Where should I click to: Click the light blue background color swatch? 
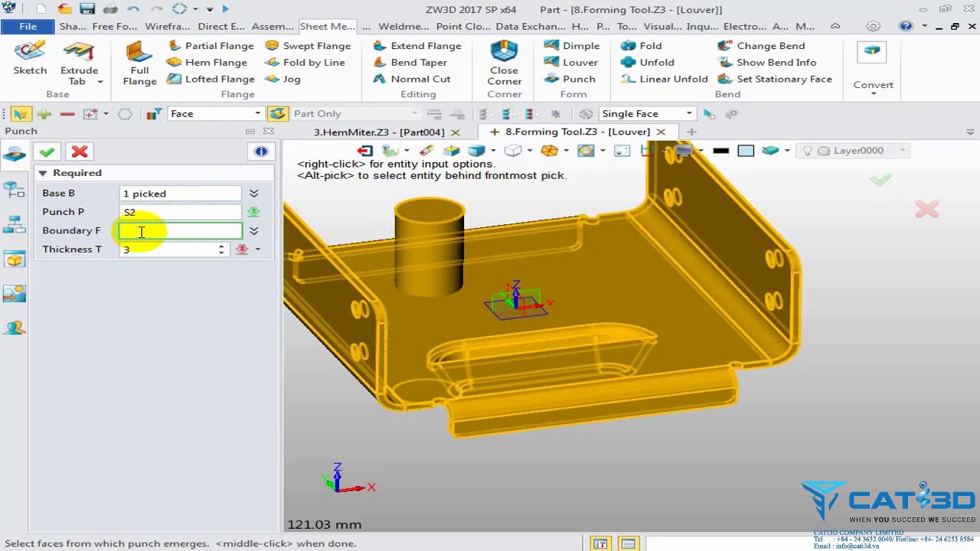pyautogui.click(x=746, y=151)
